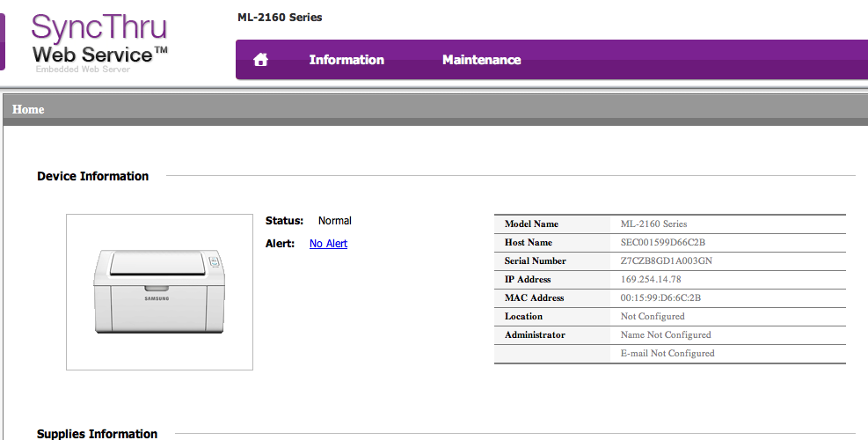Select E-mail Not Configured value
This screenshot has height=440, width=868.
point(667,353)
